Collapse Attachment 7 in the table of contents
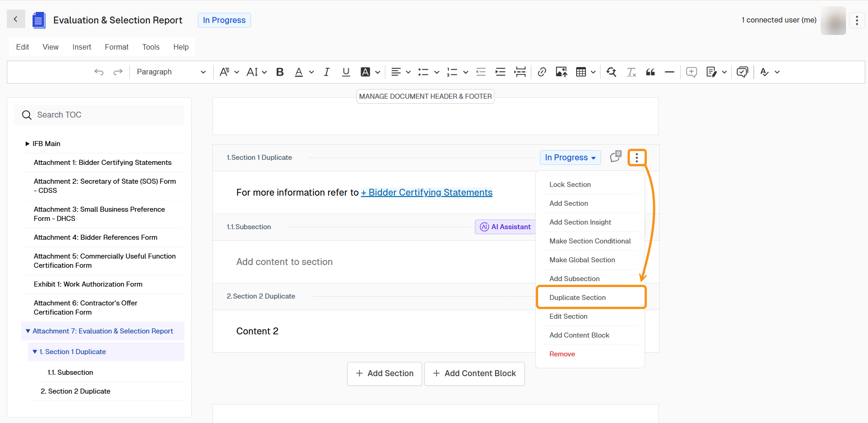The width and height of the screenshot is (868, 423). pyautogui.click(x=28, y=331)
